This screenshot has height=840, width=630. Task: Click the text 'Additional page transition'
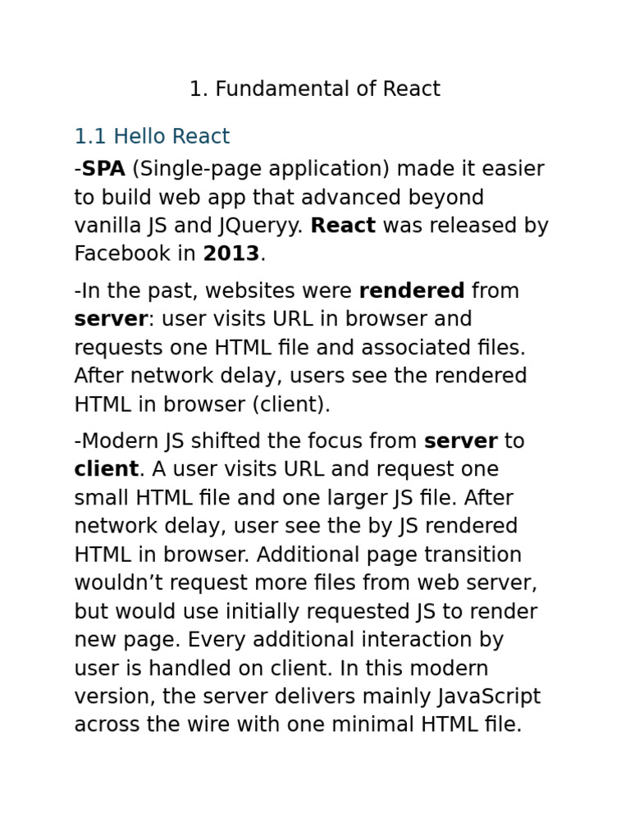tap(389, 555)
